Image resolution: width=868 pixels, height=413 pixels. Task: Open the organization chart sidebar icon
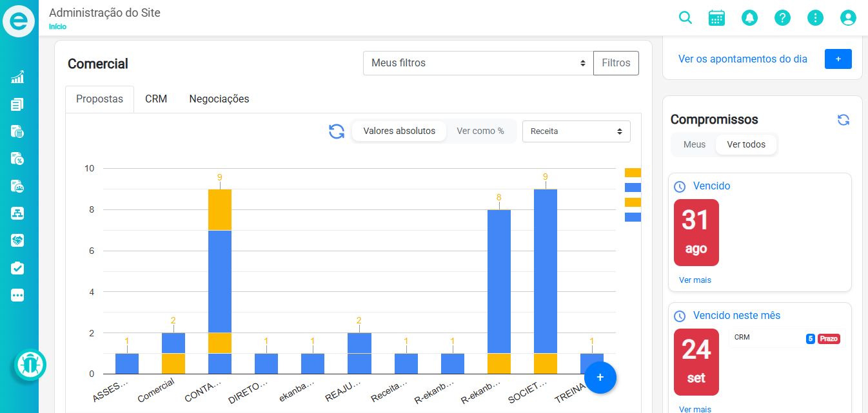click(x=17, y=213)
